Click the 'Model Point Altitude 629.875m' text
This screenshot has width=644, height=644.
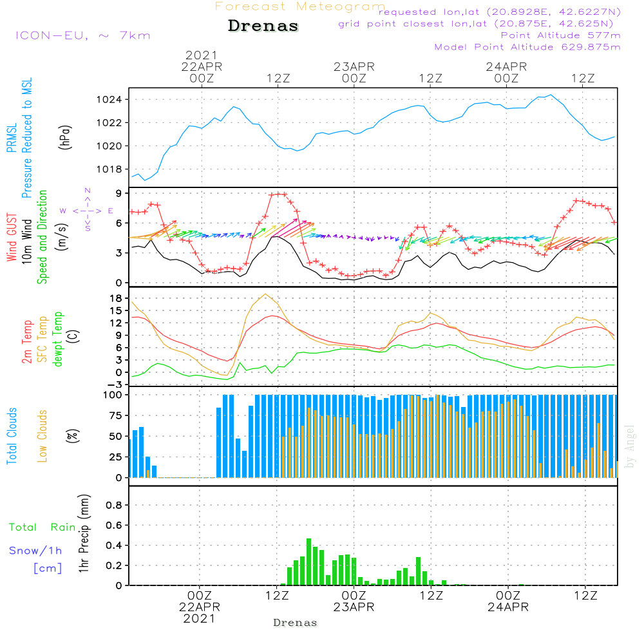click(527, 47)
